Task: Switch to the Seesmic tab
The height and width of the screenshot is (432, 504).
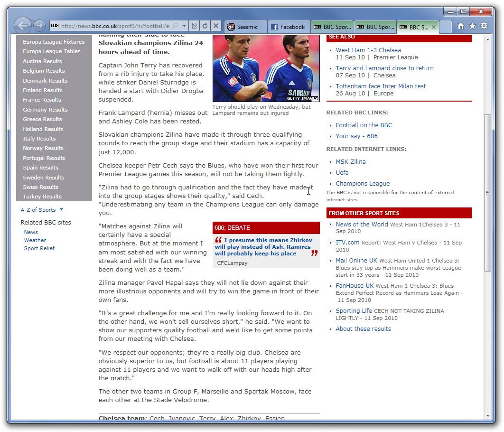Action: tap(245, 27)
